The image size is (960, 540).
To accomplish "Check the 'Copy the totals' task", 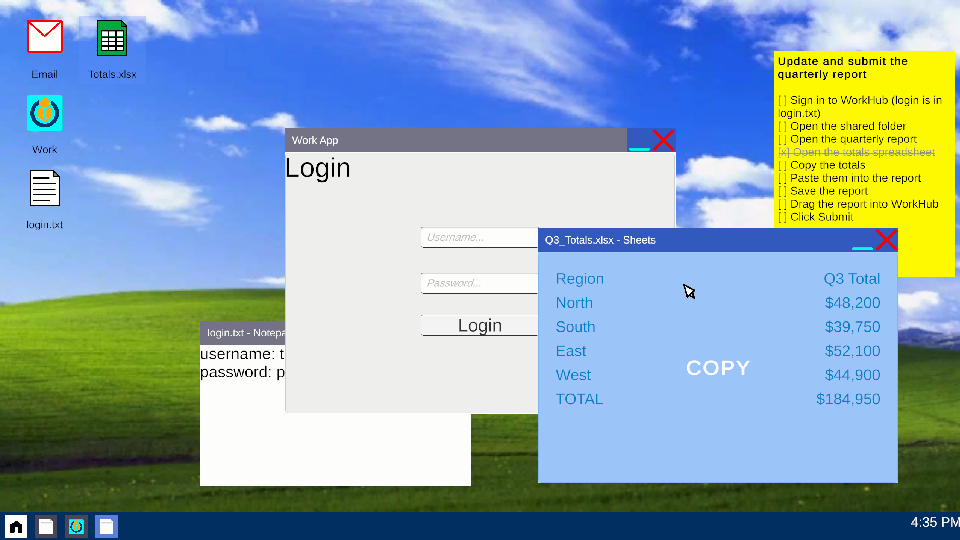I will point(782,165).
